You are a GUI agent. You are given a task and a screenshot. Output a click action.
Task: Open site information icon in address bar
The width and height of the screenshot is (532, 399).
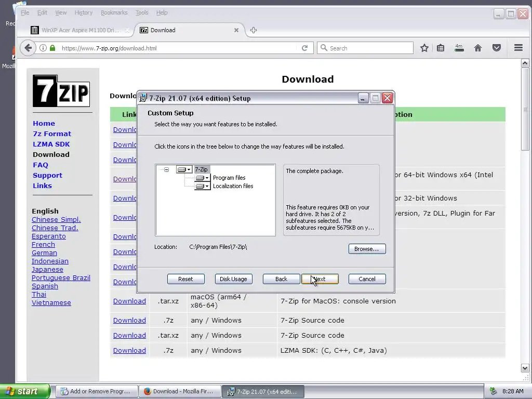43,48
